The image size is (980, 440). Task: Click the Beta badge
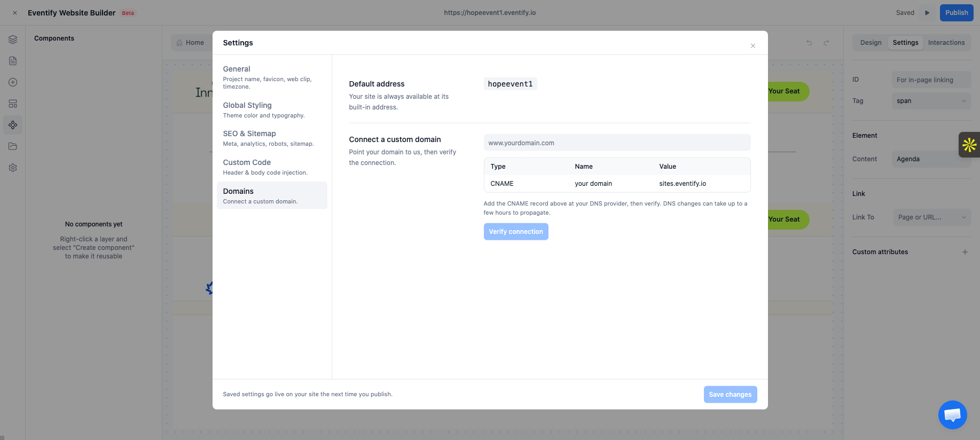[x=128, y=13]
